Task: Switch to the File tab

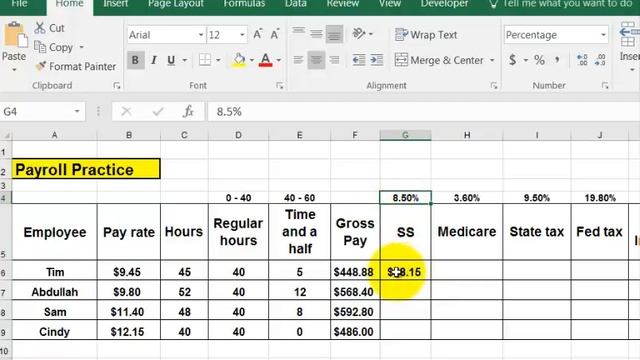Action: 19,4
